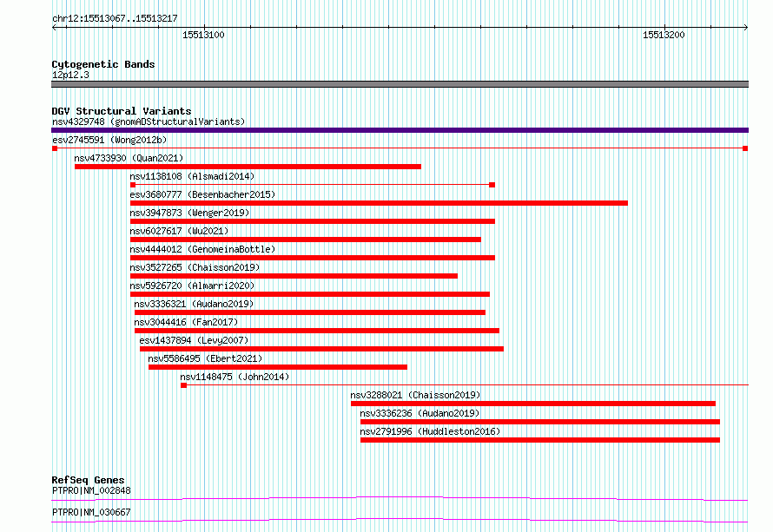Image resolution: width=773 pixels, height=532 pixels.
Task: Open variant nsv2791996 (Huddleston2016) label
Action: 430,431
